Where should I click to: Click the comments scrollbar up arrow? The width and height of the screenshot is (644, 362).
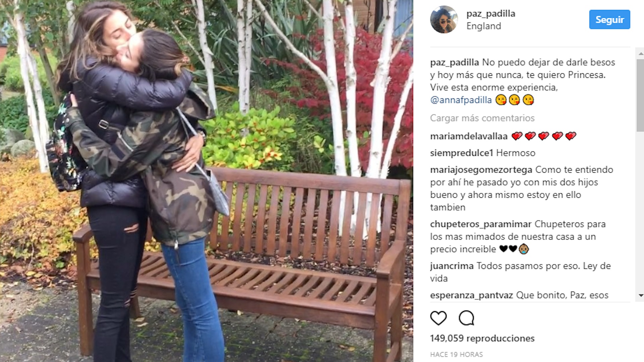coord(641,53)
